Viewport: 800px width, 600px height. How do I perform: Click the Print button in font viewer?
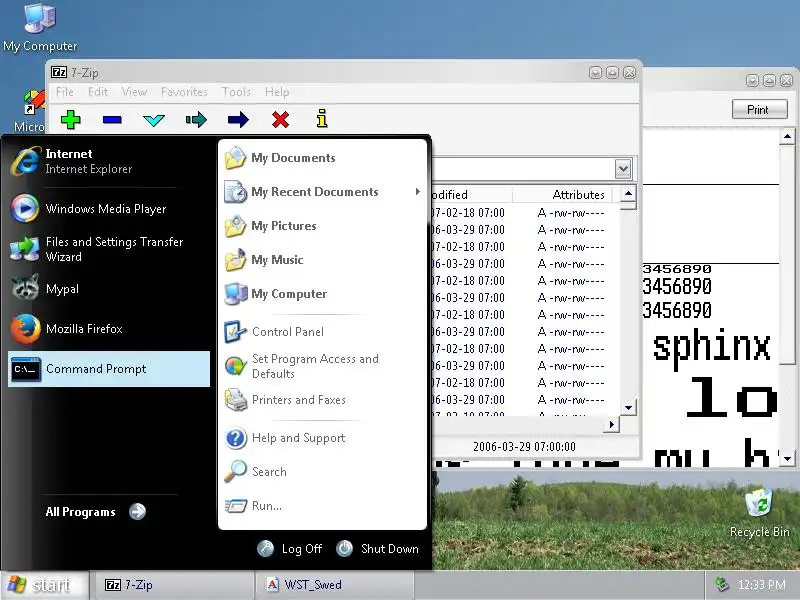[760, 110]
